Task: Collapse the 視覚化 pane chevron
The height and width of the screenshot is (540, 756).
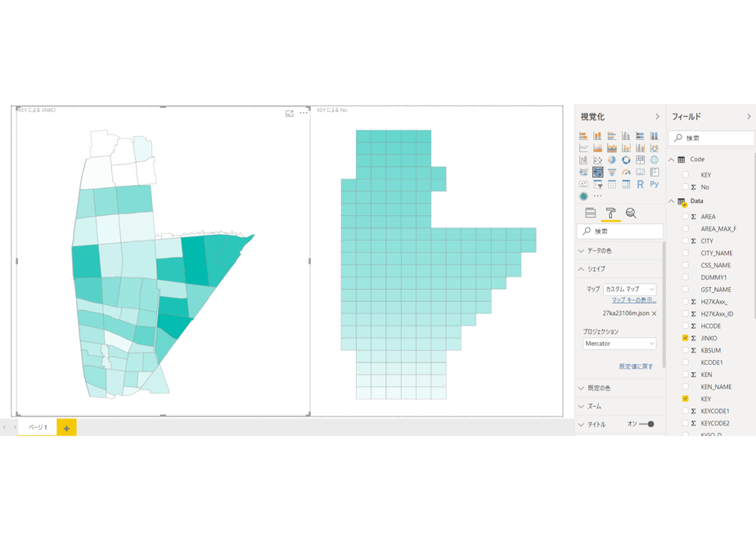Action: pyautogui.click(x=657, y=117)
